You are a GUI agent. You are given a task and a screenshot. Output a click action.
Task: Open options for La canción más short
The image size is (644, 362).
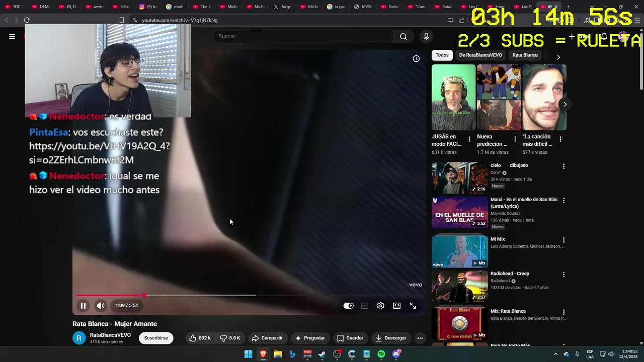point(560,139)
